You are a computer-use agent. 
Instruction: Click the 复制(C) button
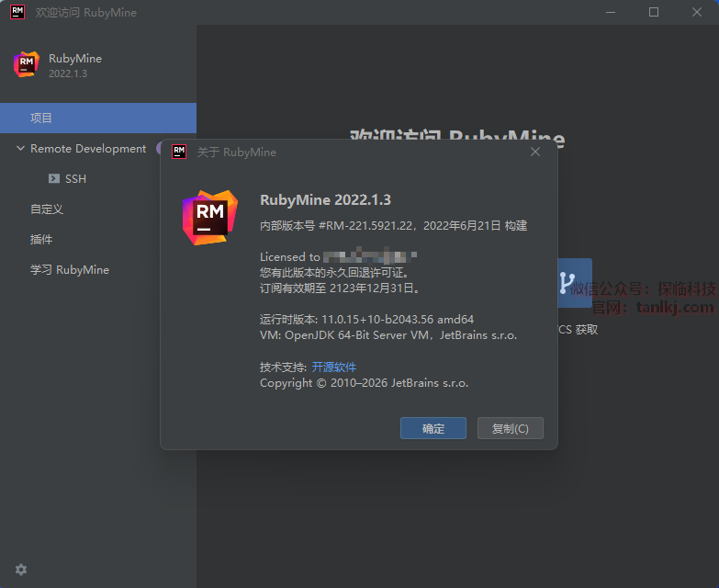pos(510,428)
